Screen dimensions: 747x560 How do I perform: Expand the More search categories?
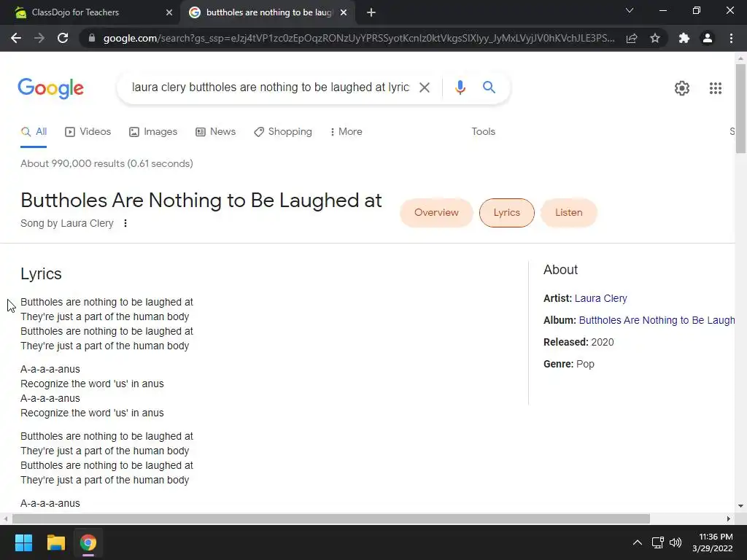(x=347, y=132)
